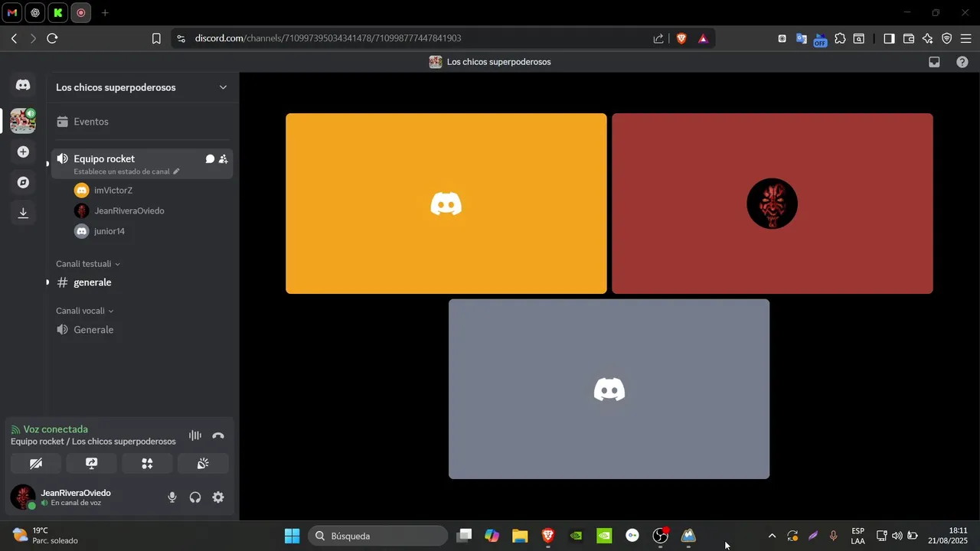
Task: Add a new server
Action: click(23, 152)
